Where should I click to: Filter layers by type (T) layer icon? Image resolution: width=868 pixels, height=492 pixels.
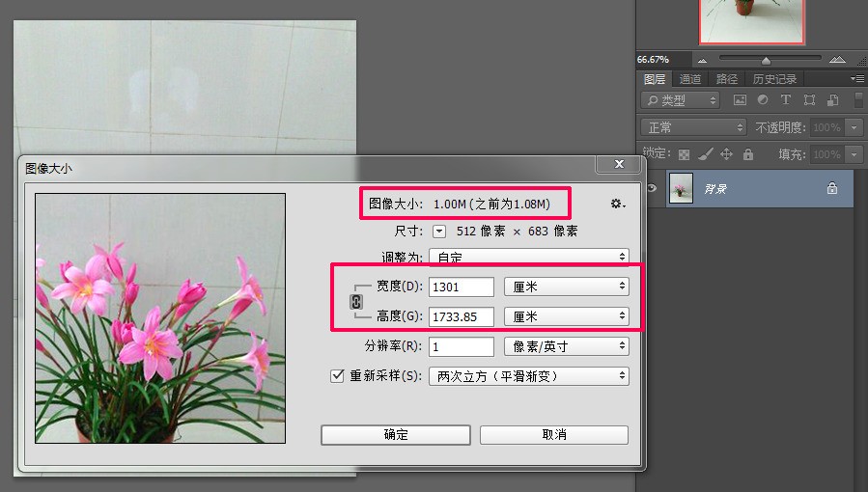pos(786,99)
